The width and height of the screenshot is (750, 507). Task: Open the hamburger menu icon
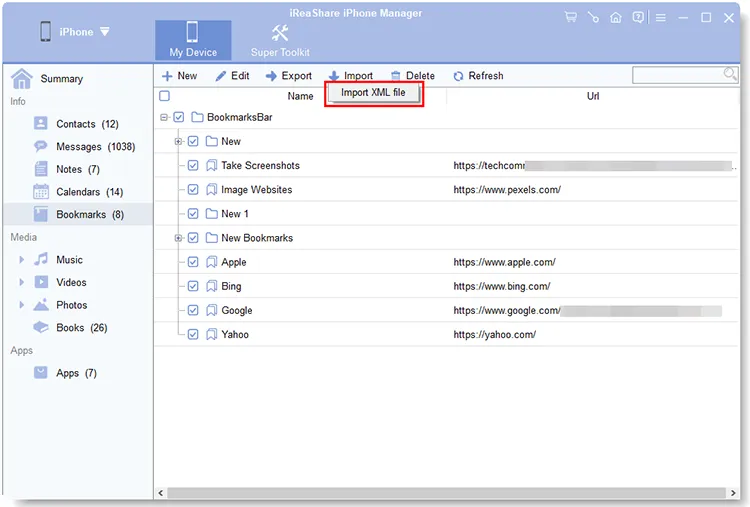tap(661, 18)
